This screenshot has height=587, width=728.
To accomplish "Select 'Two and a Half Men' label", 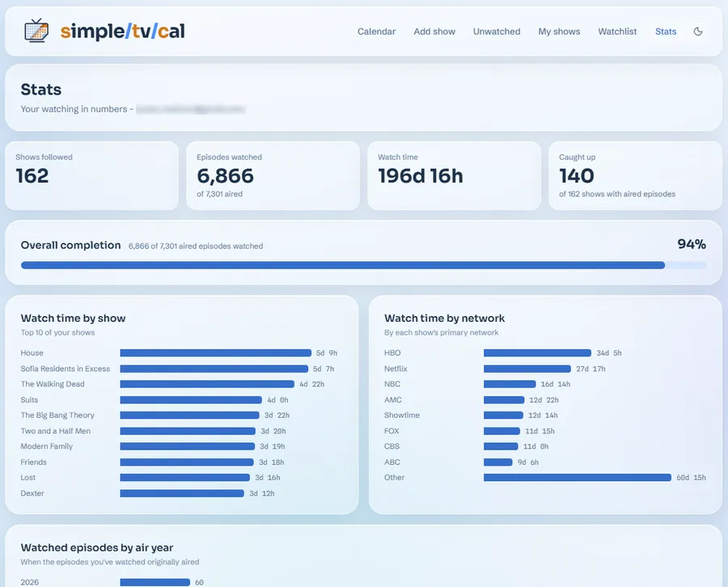I will click(55, 431).
